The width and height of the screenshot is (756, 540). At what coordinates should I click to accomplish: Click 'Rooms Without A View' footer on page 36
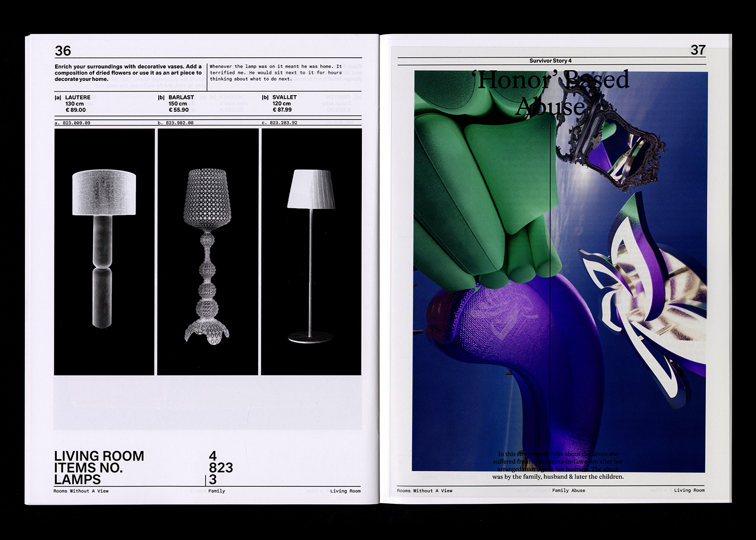pyautogui.click(x=81, y=491)
